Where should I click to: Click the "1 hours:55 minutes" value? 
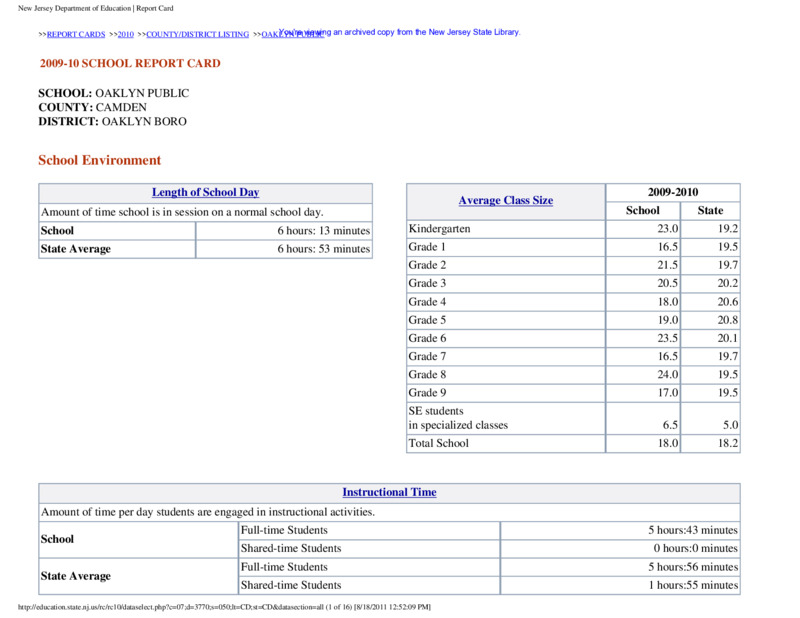point(693,585)
